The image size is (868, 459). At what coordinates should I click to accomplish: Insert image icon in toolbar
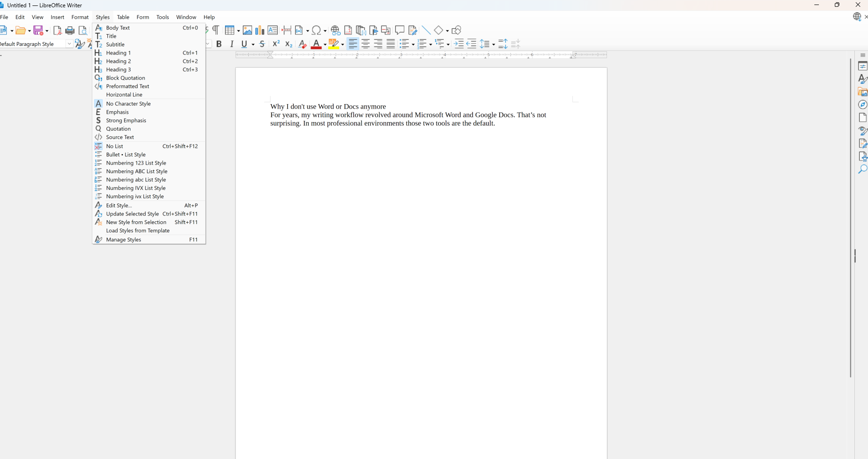[x=247, y=30]
